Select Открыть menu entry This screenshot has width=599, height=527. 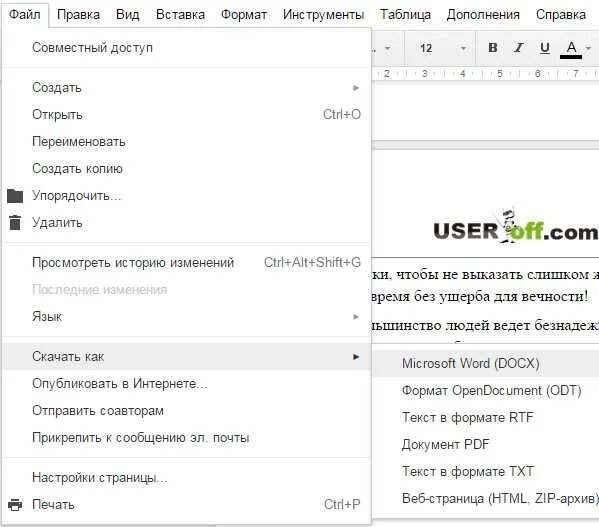(x=186, y=115)
